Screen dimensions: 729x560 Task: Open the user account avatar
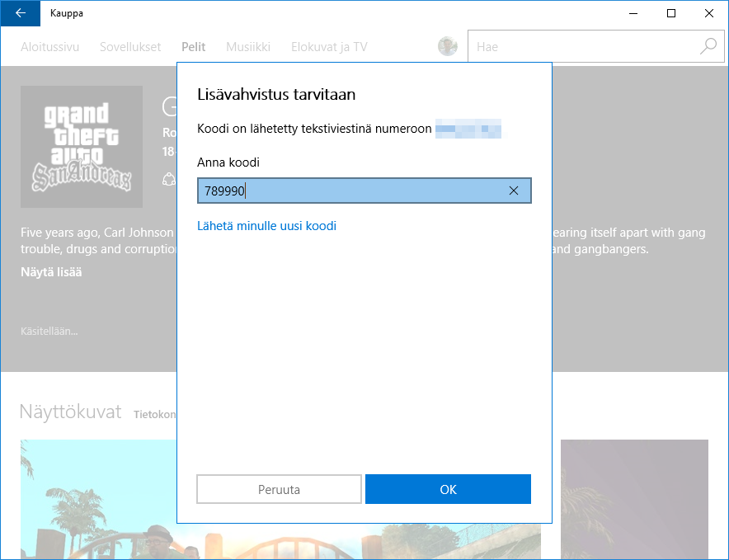(x=448, y=47)
